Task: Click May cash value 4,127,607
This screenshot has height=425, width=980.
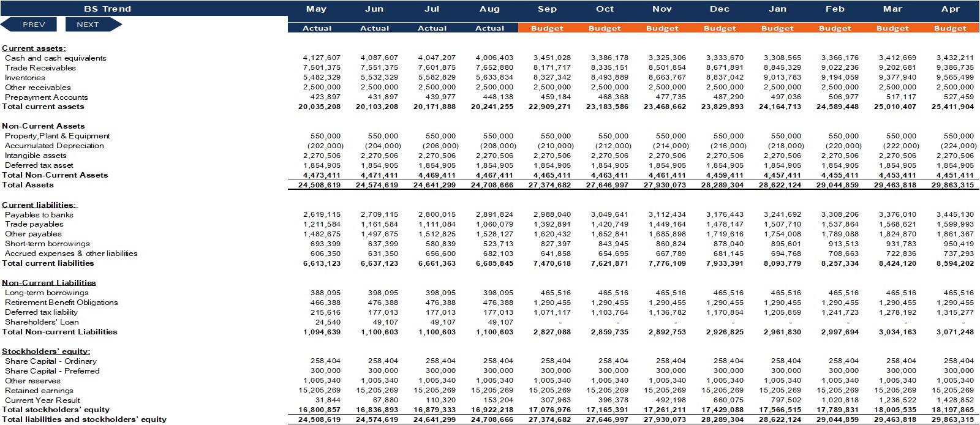Action: 322,58
